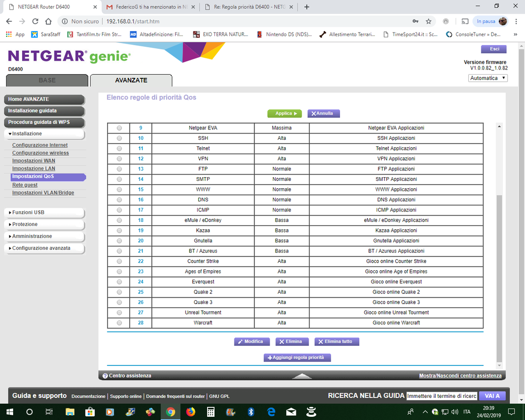Screen dimensions: 525x420
Task: Open Cortana search circle
Action: pos(29,412)
